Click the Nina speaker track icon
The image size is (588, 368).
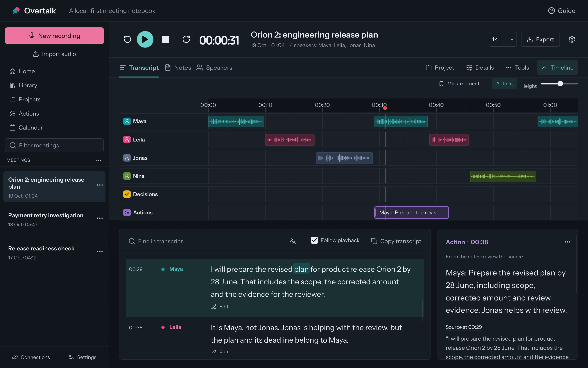coord(127,176)
